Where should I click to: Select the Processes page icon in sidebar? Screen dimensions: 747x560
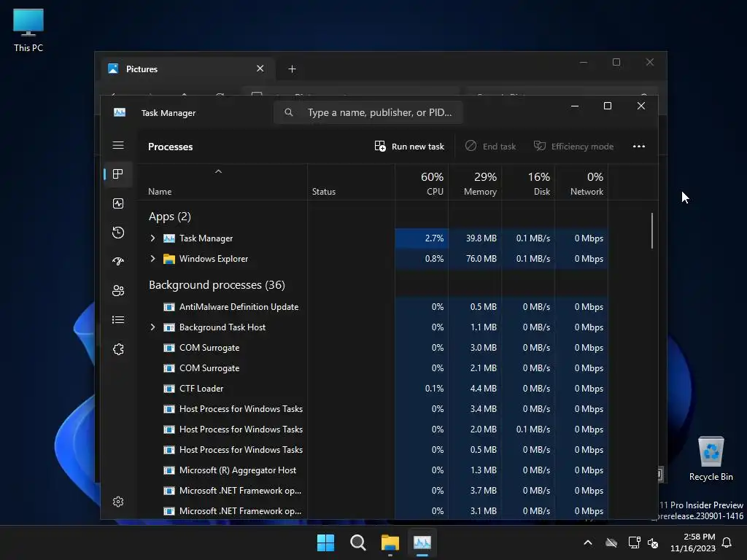point(118,174)
